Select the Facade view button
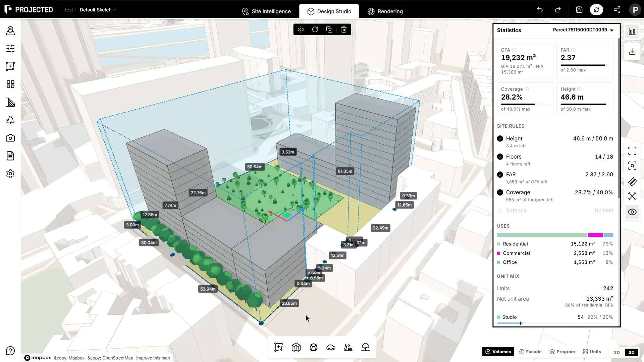This screenshot has height=362, width=644. (530, 352)
